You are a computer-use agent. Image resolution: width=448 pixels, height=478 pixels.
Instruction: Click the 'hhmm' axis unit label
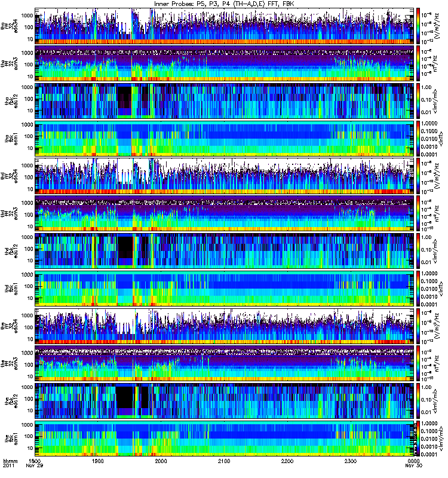click(10, 461)
